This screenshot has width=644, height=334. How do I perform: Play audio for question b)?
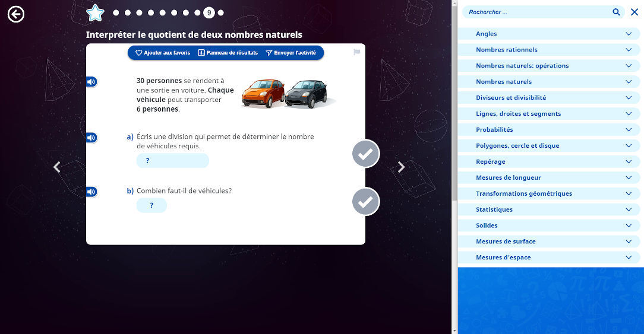click(x=91, y=192)
